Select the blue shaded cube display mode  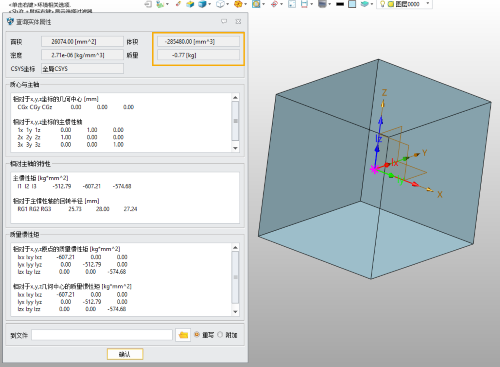tap(202, 4)
